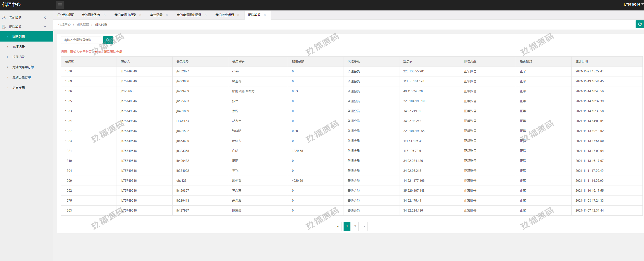The width and height of the screenshot is (644, 261).
Task: Toggle the hamburger sidebar menu button
Action: [60, 5]
